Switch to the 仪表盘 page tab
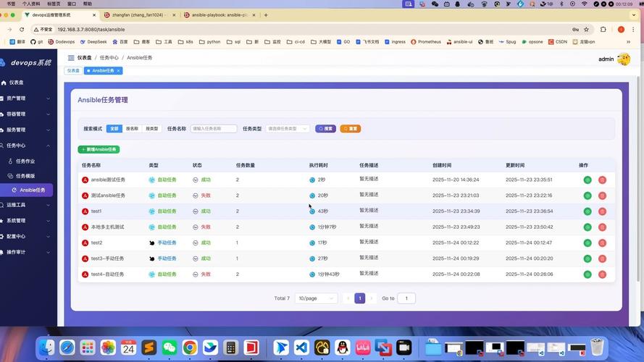 [73, 71]
